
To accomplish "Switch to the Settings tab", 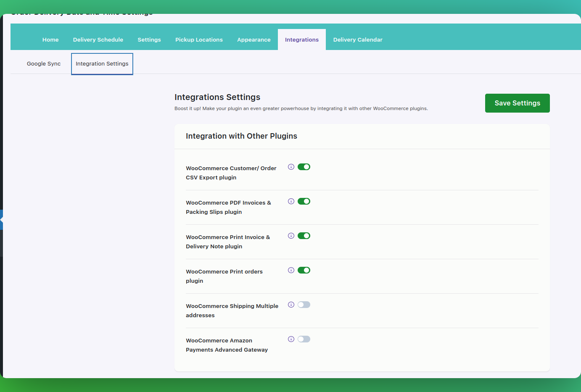I will [x=149, y=39].
